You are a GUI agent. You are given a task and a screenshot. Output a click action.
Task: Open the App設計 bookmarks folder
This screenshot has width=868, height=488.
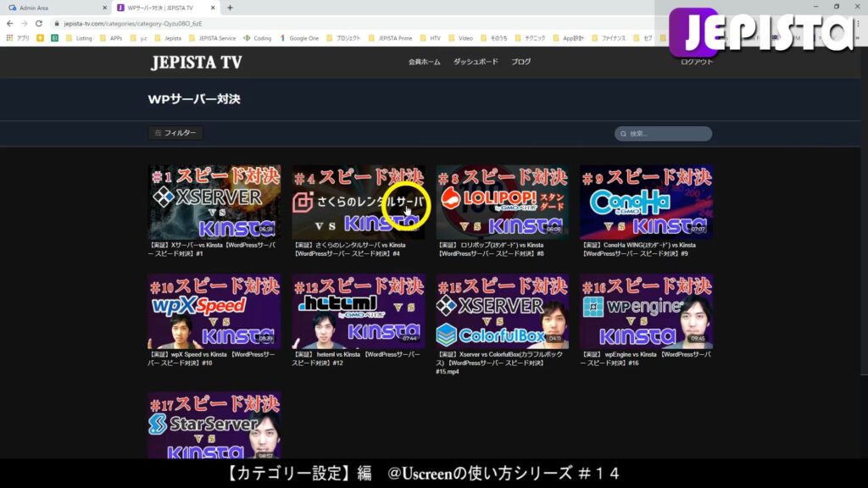coord(568,38)
